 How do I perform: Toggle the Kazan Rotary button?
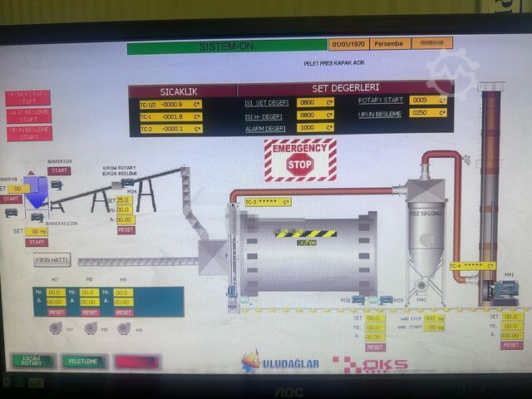point(33,362)
